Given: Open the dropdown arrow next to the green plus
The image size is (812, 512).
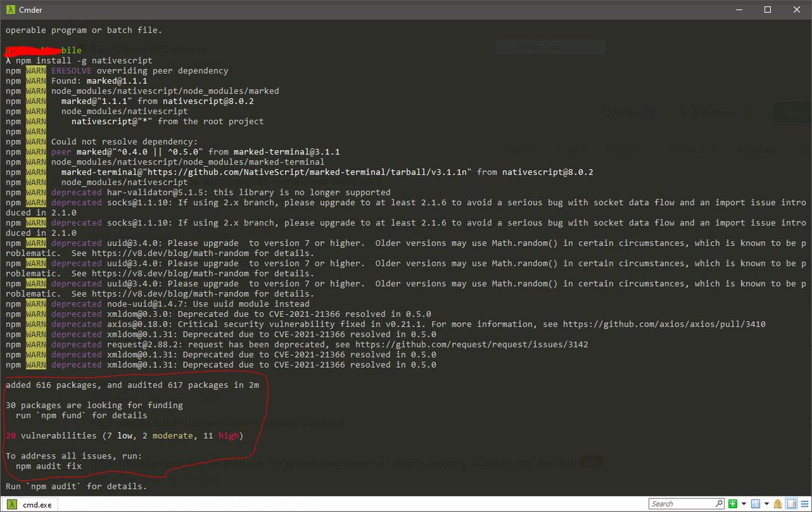Looking at the screenshot, I should (x=744, y=504).
